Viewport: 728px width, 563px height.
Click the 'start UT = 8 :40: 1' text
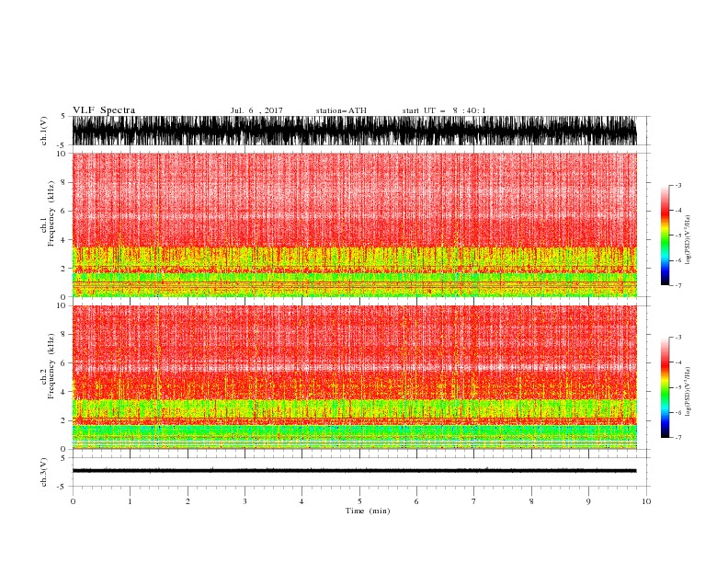click(444, 110)
